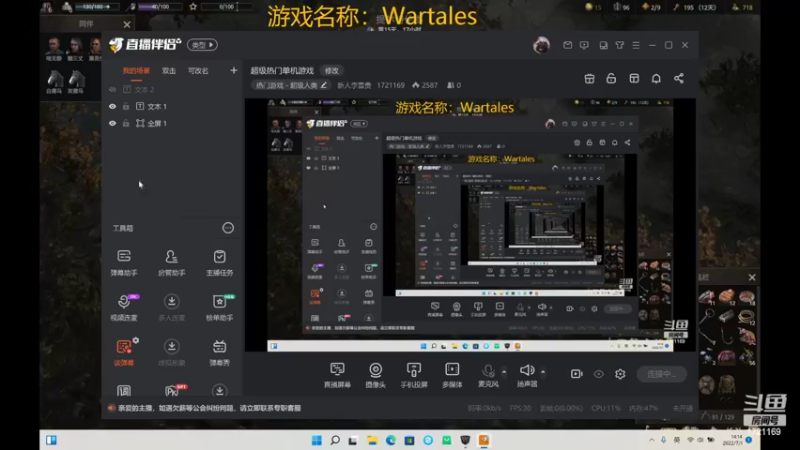Screen dimensions: 800x450
Task: Toggle the microphone 麦克风 mute
Action: tap(488, 375)
